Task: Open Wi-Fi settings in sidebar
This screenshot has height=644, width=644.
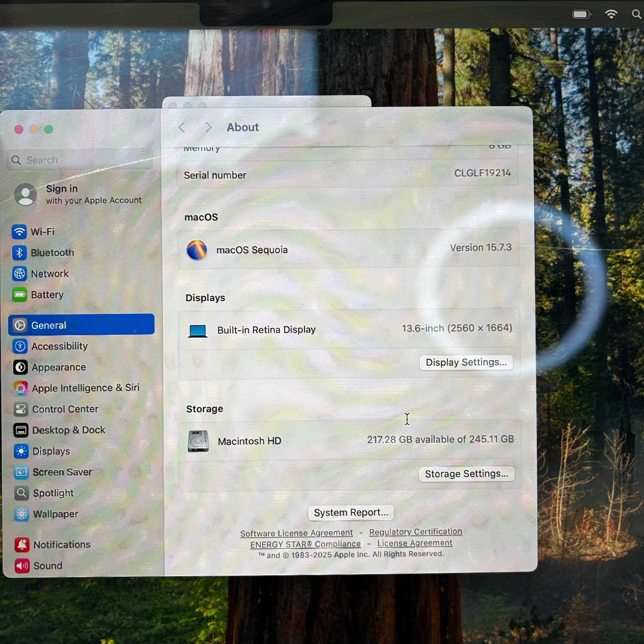Action: tap(42, 232)
